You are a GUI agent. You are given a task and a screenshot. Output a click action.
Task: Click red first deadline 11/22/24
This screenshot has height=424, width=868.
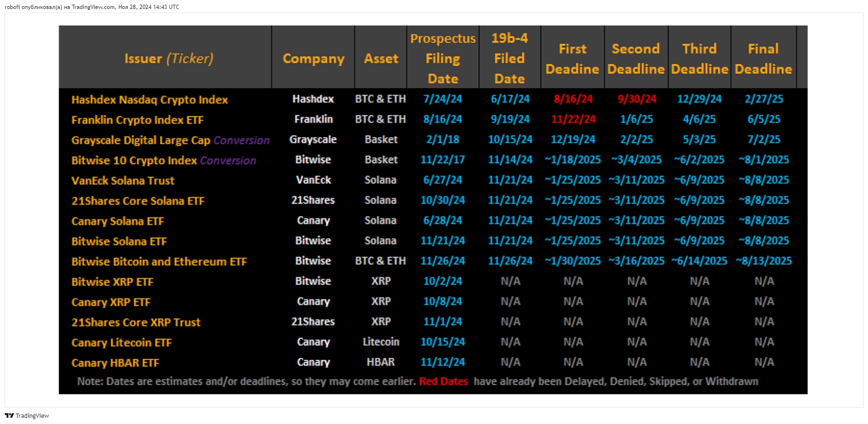coord(573,119)
